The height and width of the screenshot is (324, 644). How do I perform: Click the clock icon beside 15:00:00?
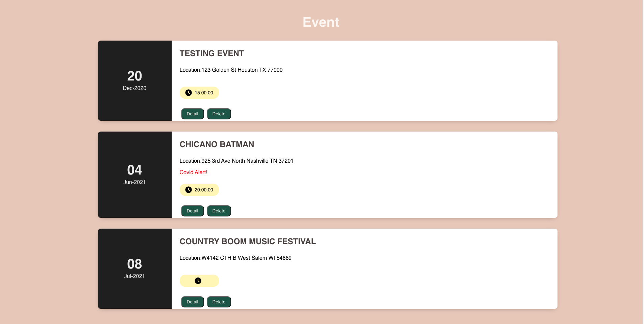(189, 93)
